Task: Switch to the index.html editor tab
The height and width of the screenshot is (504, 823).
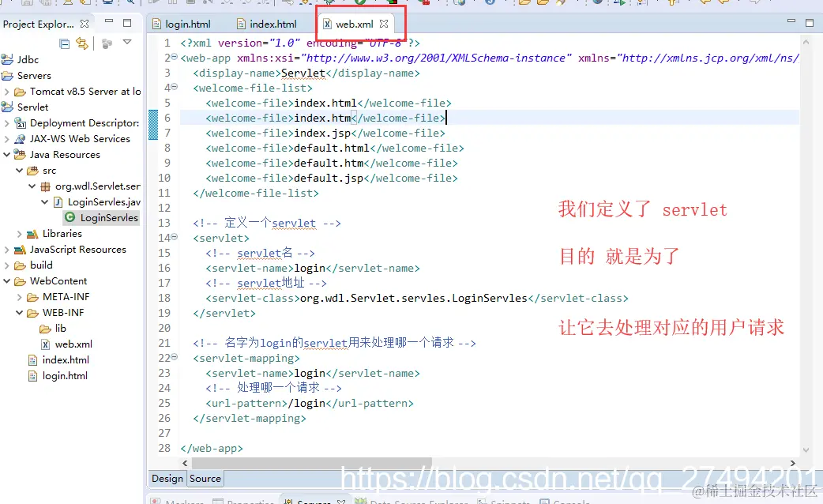Action: point(267,24)
